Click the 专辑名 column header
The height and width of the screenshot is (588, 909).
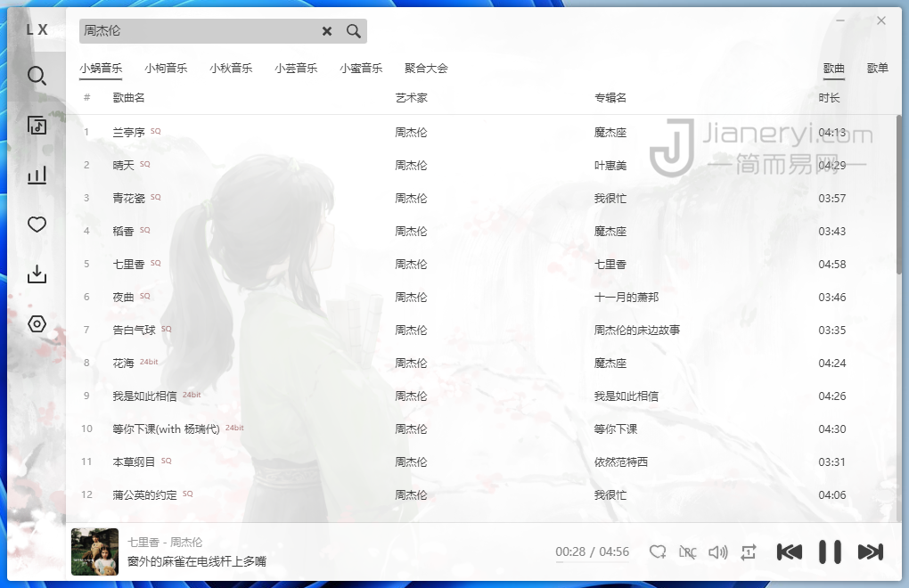pyautogui.click(x=610, y=98)
